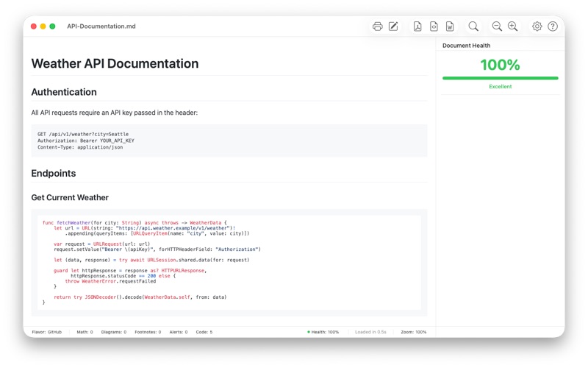Click the green health progress bar
The image size is (588, 368).
point(501,78)
